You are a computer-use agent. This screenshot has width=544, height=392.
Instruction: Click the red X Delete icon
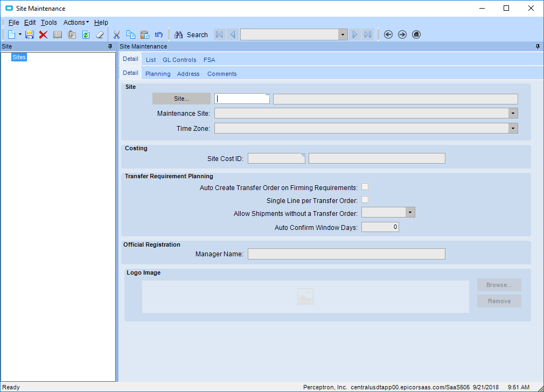click(x=43, y=34)
